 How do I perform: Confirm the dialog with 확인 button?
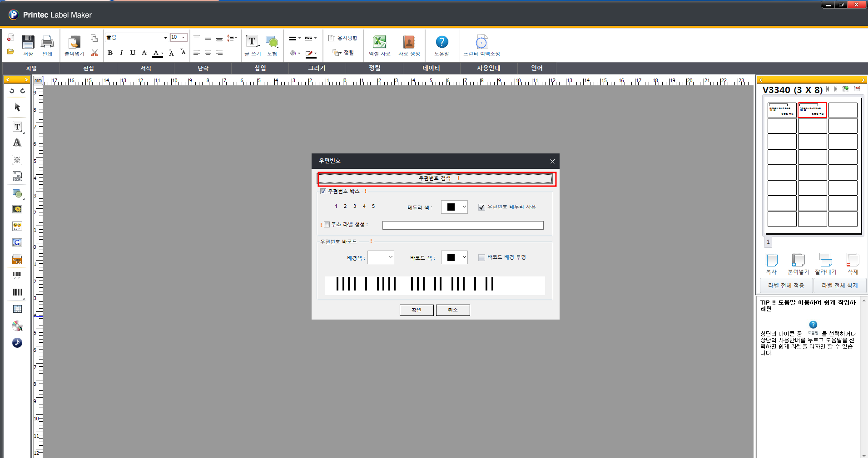pos(417,310)
